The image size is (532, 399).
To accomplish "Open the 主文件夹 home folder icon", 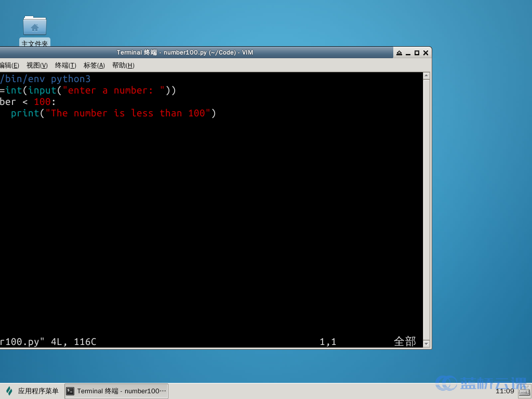I will tap(35, 27).
